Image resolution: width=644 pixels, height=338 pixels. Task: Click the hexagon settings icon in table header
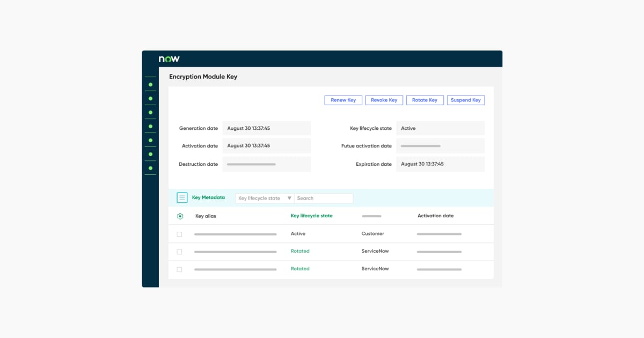180,216
